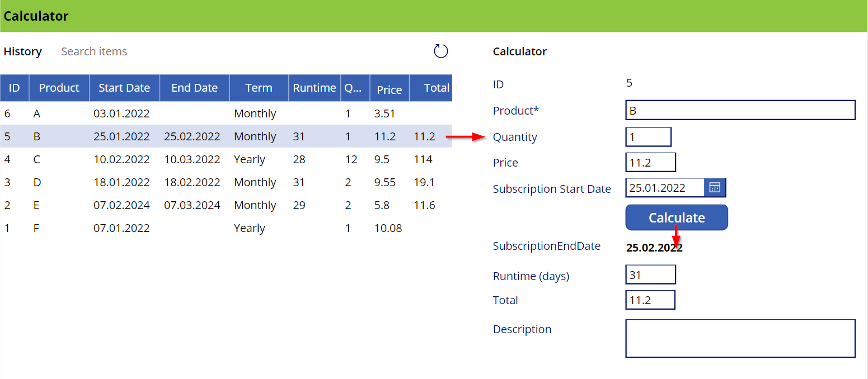Click the Total input field
The height and width of the screenshot is (379, 868).
point(650,300)
